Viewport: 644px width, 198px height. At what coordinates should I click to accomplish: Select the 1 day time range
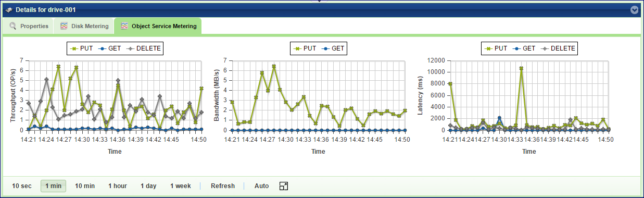tap(148, 186)
